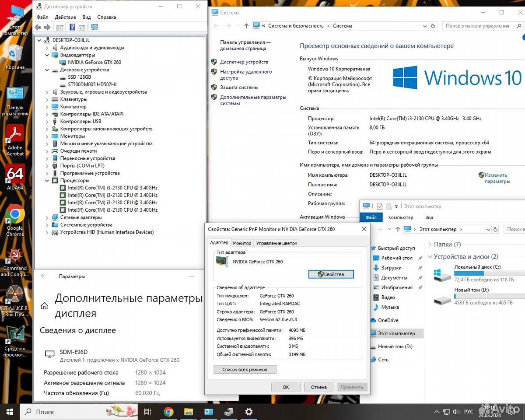Image resolution: width=525 pixels, height=420 pixels.
Task: Open address dropdown in System window path bar
Action: click(x=425, y=26)
